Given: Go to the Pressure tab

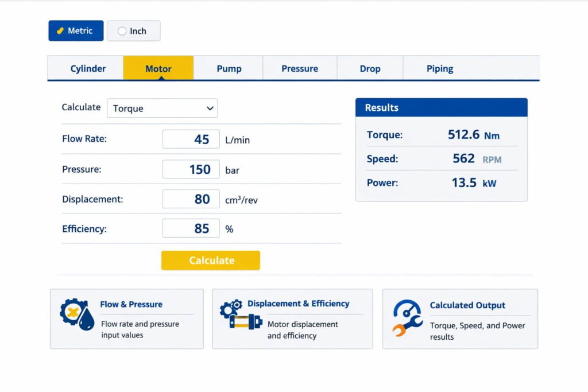Looking at the screenshot, I should click(299, 69).
